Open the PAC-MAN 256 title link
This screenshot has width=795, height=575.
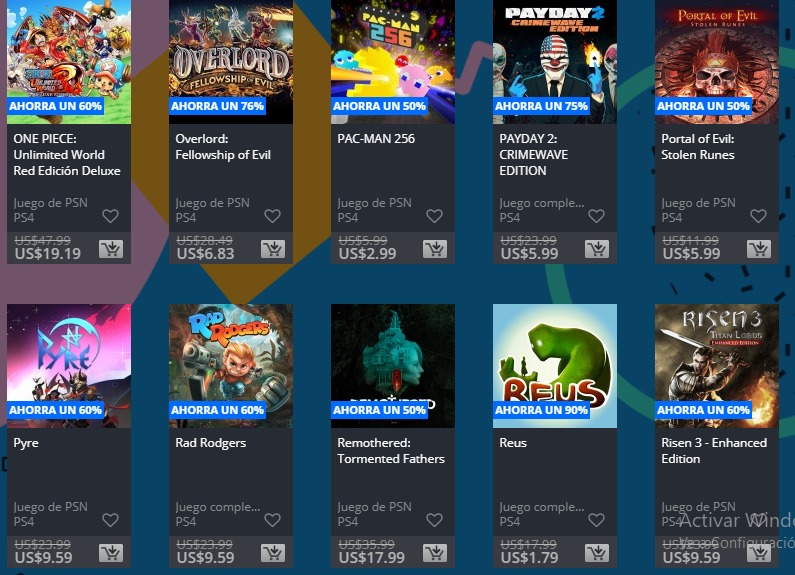376,139
